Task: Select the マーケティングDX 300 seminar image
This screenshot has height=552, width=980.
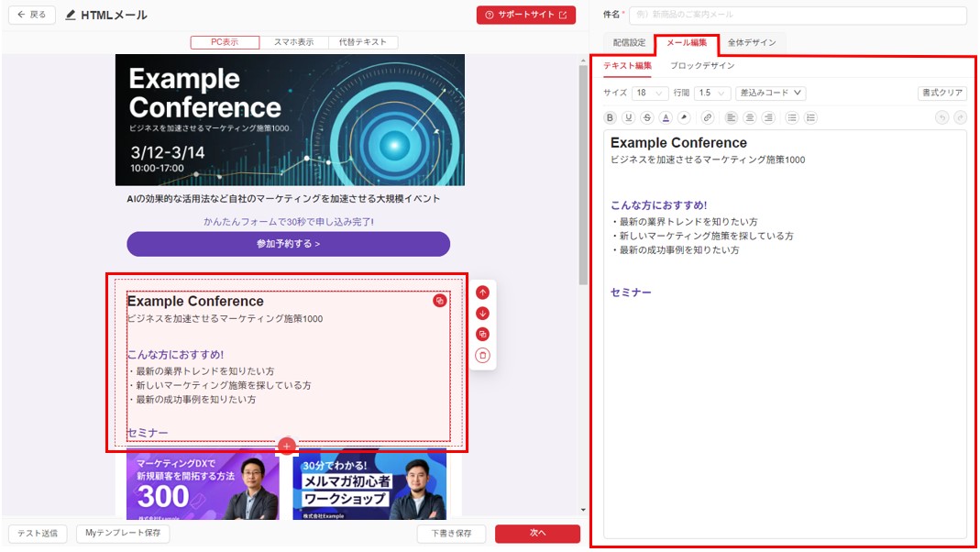Action: tap(203, 484)
